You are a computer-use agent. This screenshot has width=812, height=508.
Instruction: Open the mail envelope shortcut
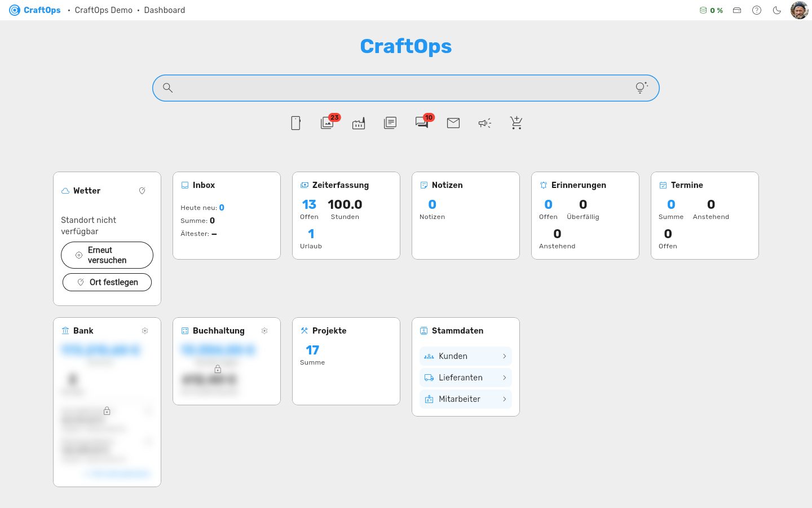pos(453,123)
